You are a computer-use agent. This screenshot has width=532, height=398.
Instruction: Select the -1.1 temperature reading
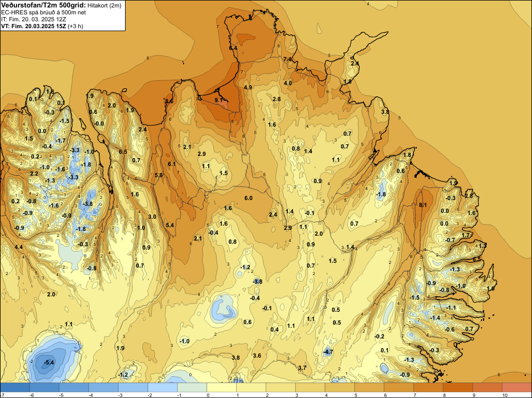pos(451,308)
